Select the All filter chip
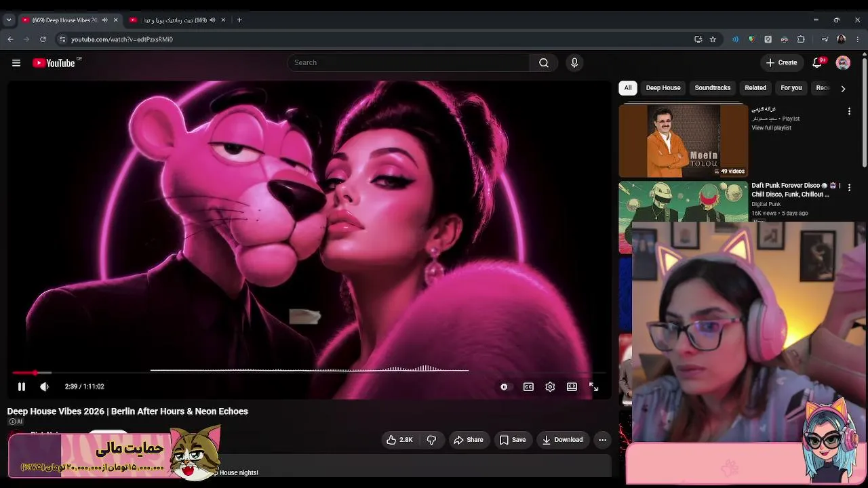The width and height of the screenshot is (868, 488). pyautogui.click(x=628, y=88)
